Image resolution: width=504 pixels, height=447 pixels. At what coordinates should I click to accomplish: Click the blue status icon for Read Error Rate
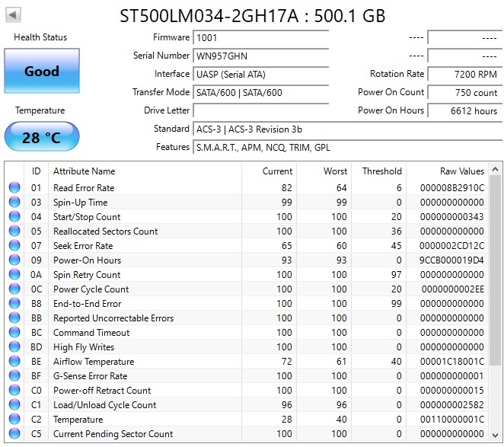pos(14,188)
